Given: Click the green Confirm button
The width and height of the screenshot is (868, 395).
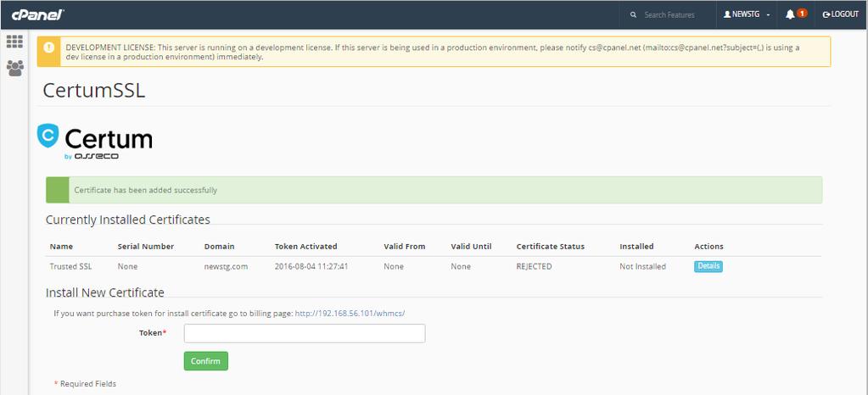Looking at the screenshot, I should (206, 361).
